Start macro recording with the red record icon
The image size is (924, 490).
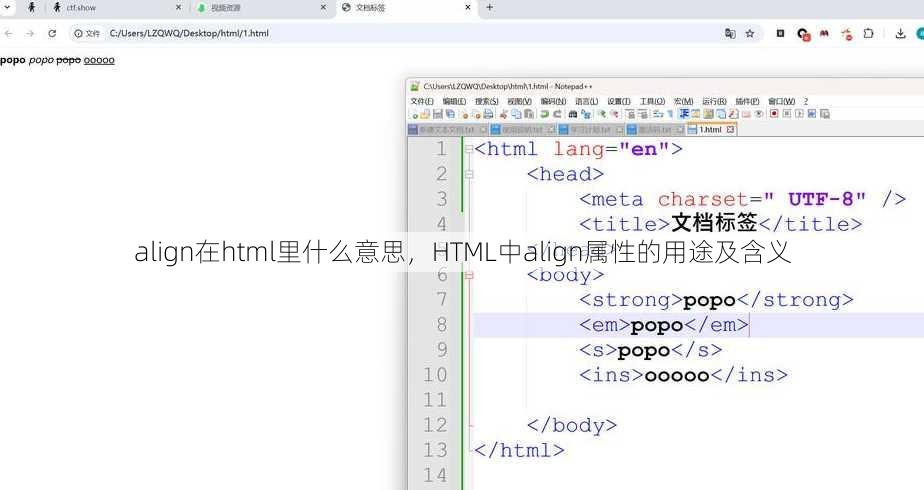click(774, 114)
